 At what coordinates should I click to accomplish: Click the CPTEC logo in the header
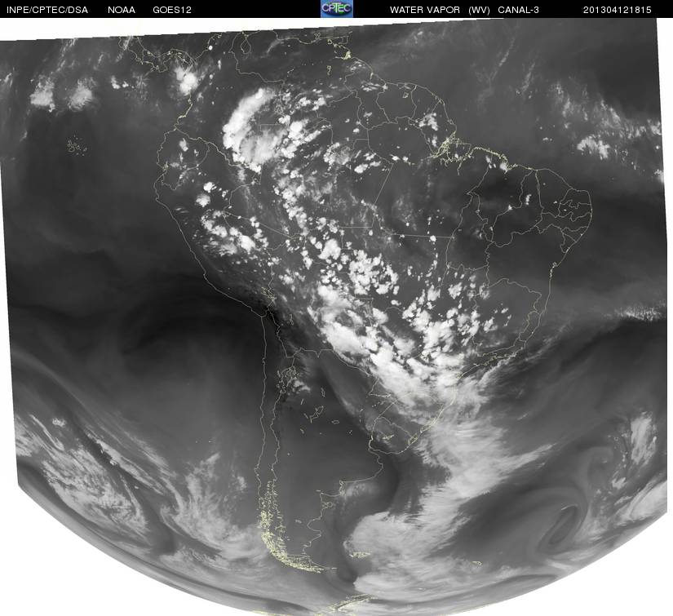337,9
